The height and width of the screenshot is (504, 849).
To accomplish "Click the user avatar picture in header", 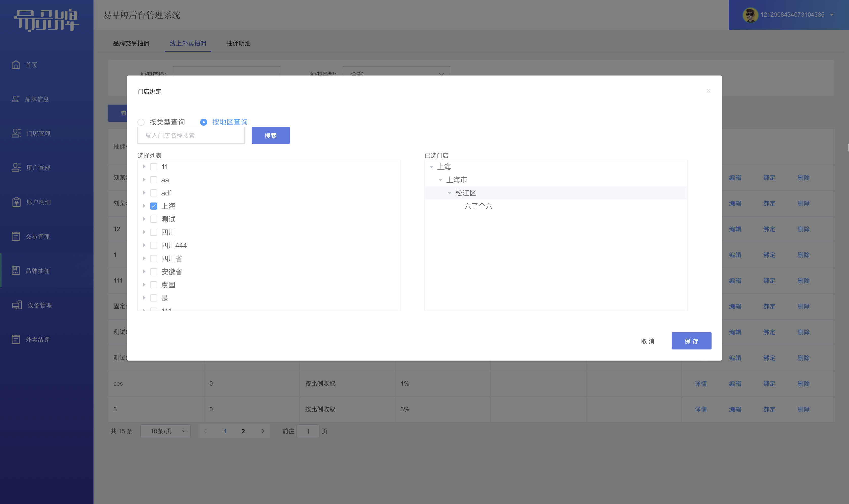I will coord(750,15).
